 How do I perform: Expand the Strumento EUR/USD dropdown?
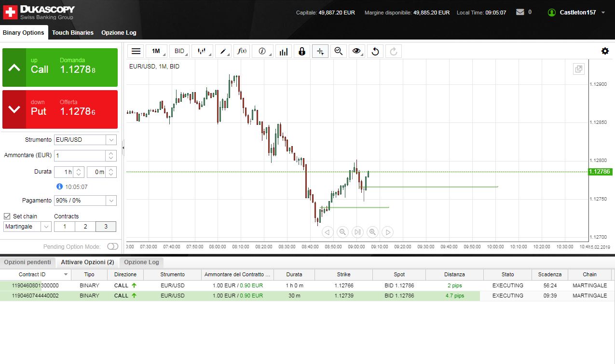coord(85,140)
